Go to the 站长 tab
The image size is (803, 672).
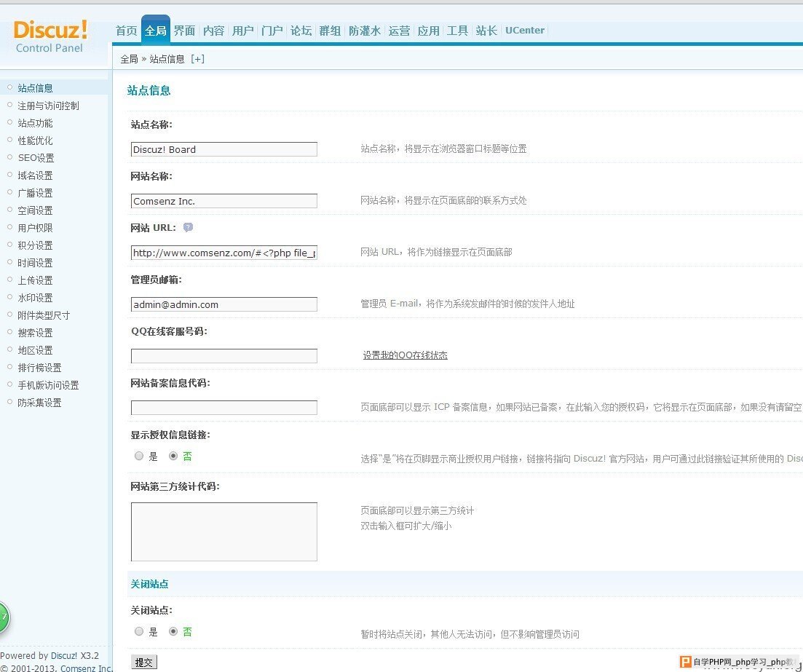486,31
